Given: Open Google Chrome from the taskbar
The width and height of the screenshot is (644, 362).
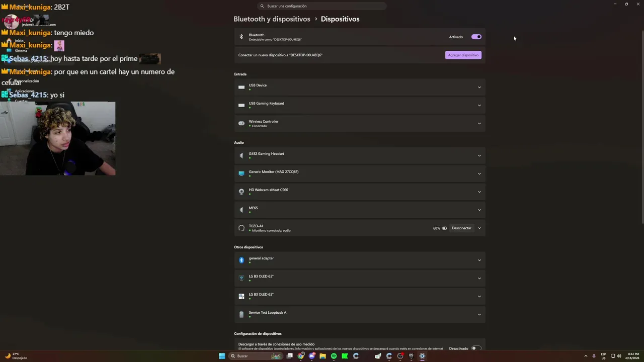Looking at the screenshot, I should (x=301, y=356).
